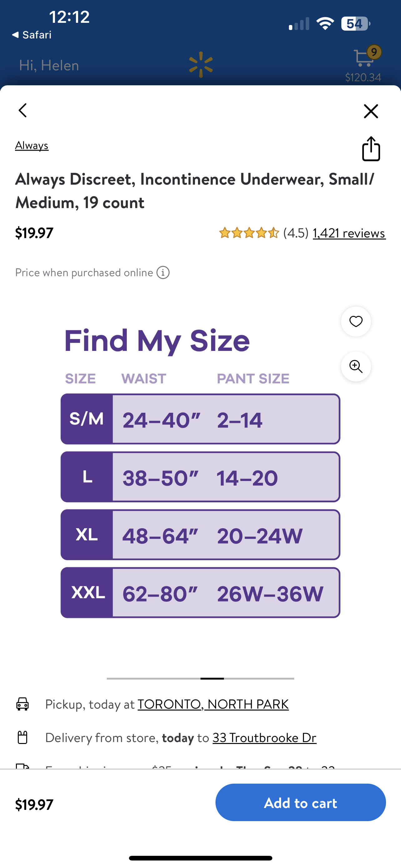The height and width of the screenshot is (868, 401).
Task: Close the product detail sheet
Action: [x=371, y=111]
